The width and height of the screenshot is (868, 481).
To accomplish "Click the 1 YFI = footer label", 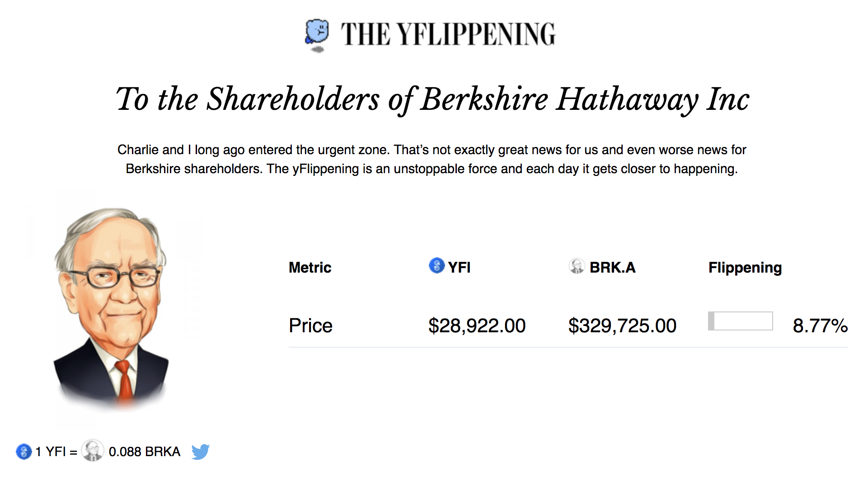I will (x=56, y=452).
